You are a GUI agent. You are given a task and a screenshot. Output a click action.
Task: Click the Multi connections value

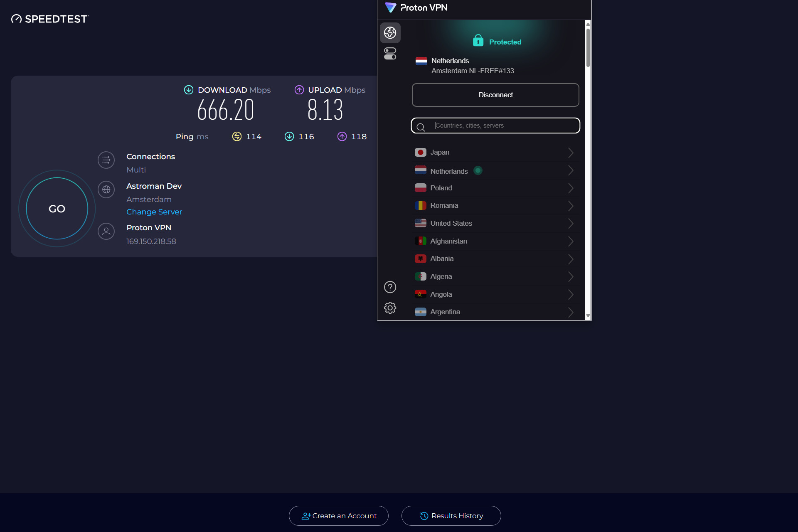pos(136,170)
